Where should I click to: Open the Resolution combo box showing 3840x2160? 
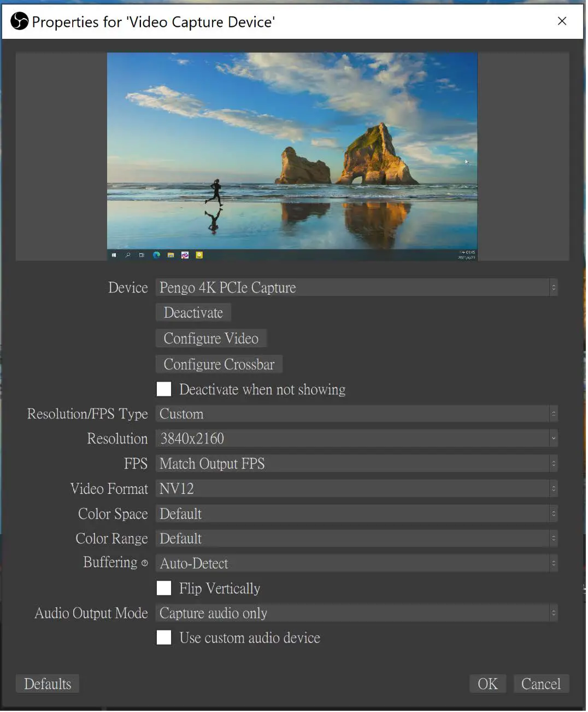(x=357, y=439)
